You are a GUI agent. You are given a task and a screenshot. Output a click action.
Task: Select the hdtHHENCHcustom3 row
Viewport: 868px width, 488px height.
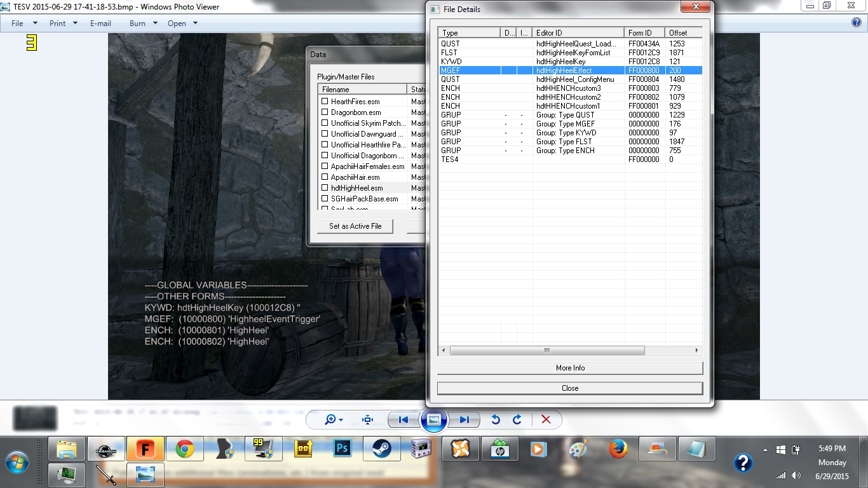(570, 88)
